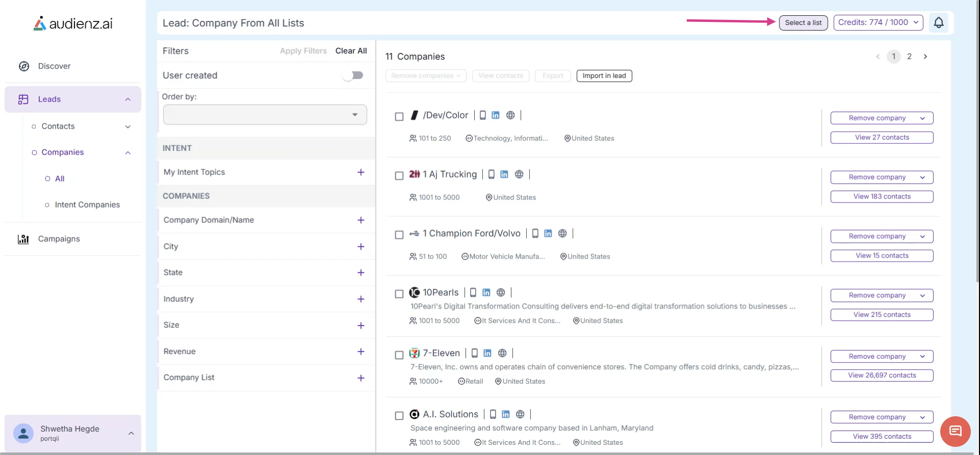Toggle the User created switch
Viewport: 980px width, 455px height.
point(353,75)
